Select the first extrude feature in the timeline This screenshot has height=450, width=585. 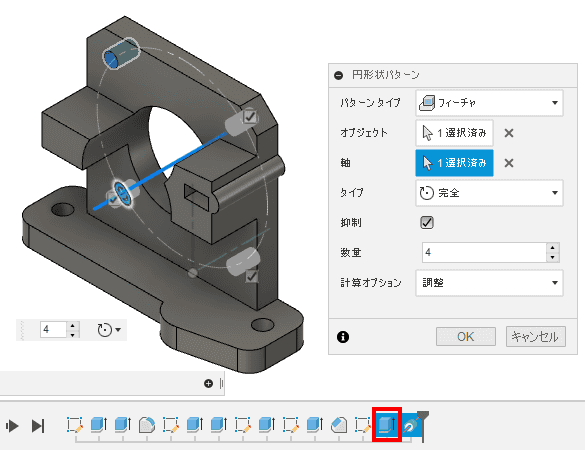tap(99, 425)
